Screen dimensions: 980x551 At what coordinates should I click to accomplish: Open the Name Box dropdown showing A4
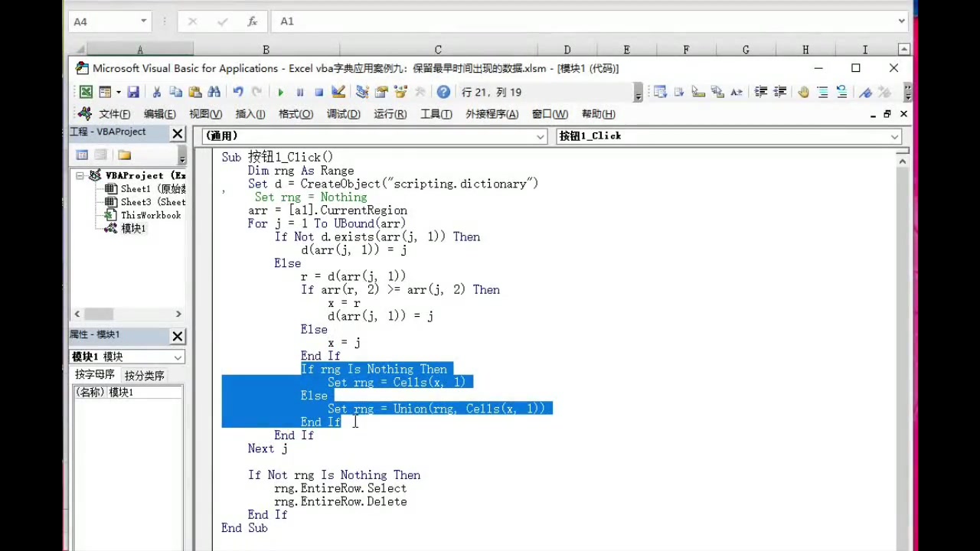click(x=142, y=21)
